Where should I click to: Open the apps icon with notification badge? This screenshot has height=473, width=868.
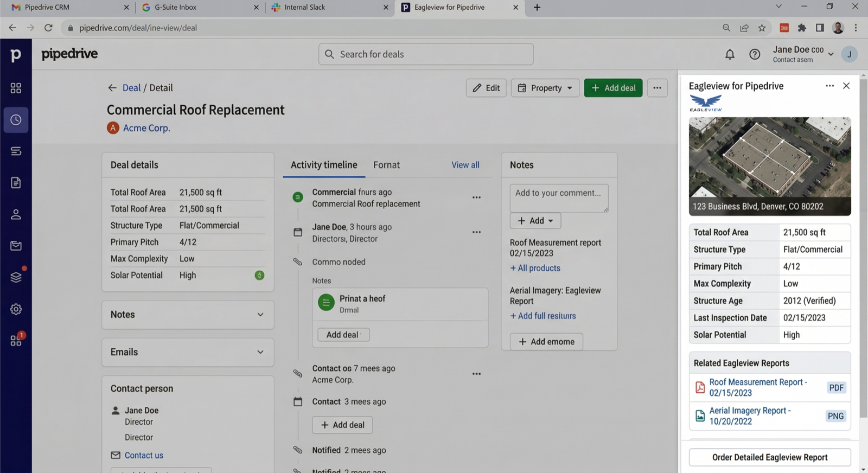tap(16, 340)
